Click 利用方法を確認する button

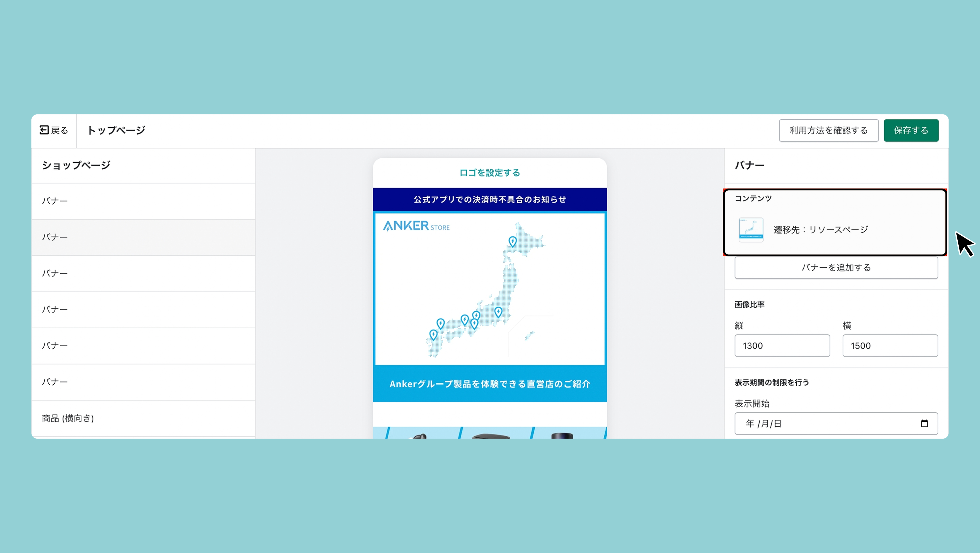pos(828,130)
